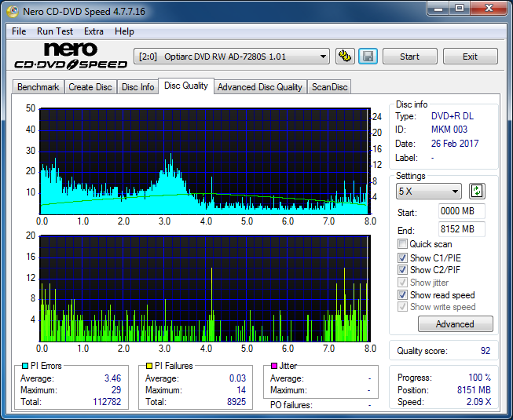Open the Help menu
This screenshot has height=420, width=513.
click(x=124, y=31)
